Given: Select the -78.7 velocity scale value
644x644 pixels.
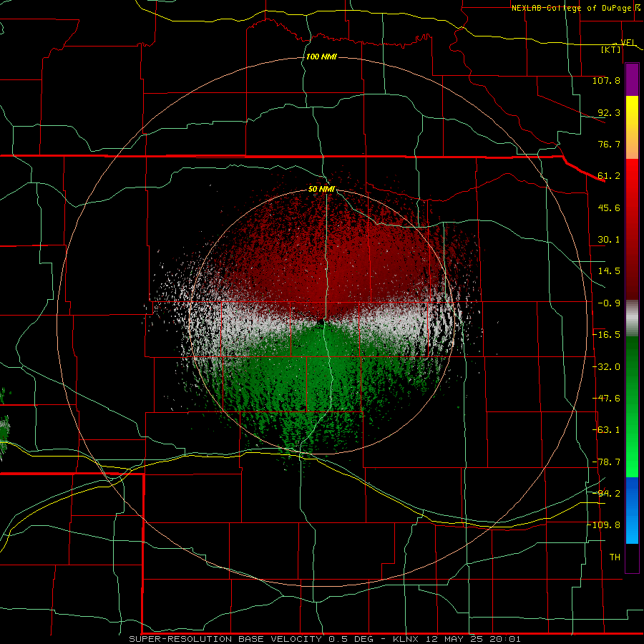Looking at the screenshot, I should click(606, 462).
